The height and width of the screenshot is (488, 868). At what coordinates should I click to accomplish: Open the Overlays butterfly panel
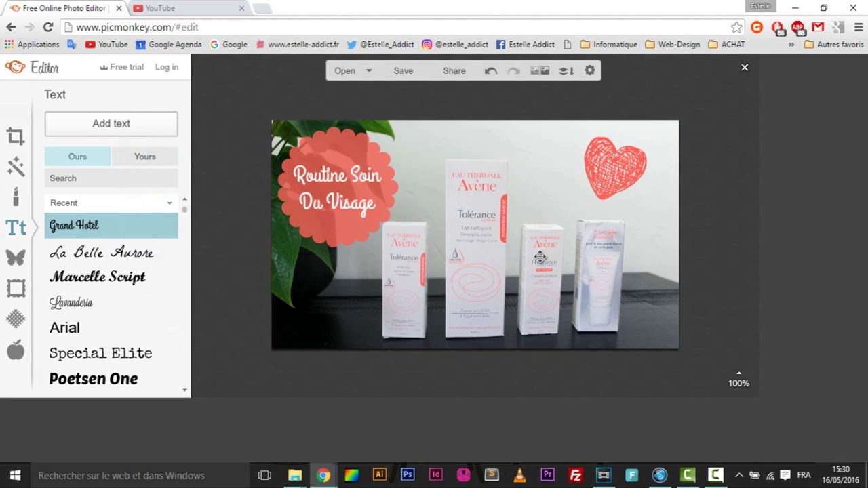pyautogui.click(x=16, y=258)
